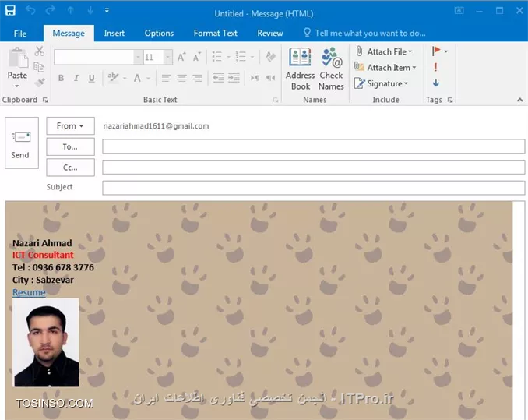Viewport: 528px width, 420px height.
Task: Open Attach File dropdown
Action: [384, 51]
